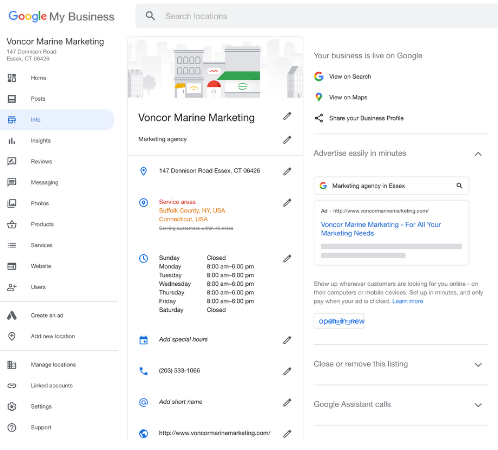
Task: Click the storefront banner illustration
Action: (x=215, y=68)
